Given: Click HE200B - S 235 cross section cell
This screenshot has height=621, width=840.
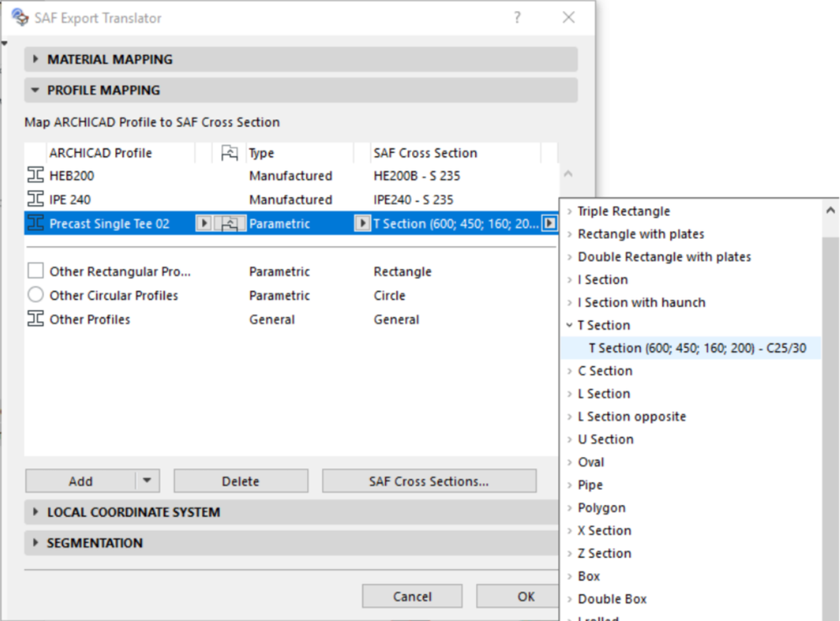Looking at the screenshot, I should click(x=417, y=176).
